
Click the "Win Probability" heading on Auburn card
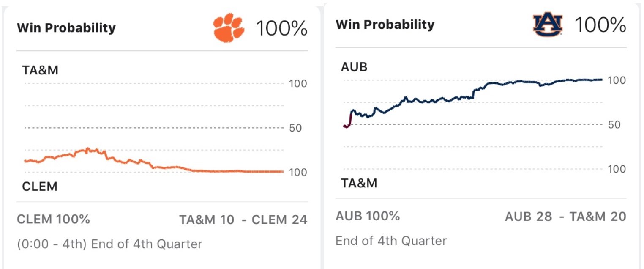(x=385, y=25)
